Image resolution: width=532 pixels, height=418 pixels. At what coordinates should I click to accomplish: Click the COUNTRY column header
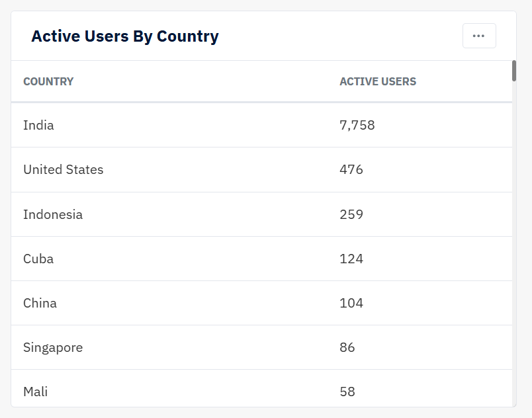click(x=48, y=81)
